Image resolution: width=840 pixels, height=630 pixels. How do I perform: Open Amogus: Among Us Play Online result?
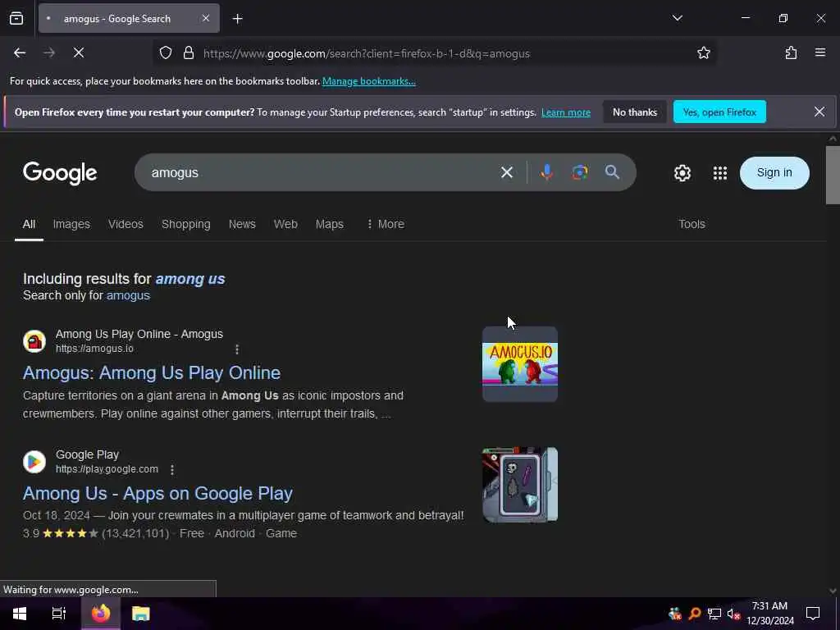[152, 373]
